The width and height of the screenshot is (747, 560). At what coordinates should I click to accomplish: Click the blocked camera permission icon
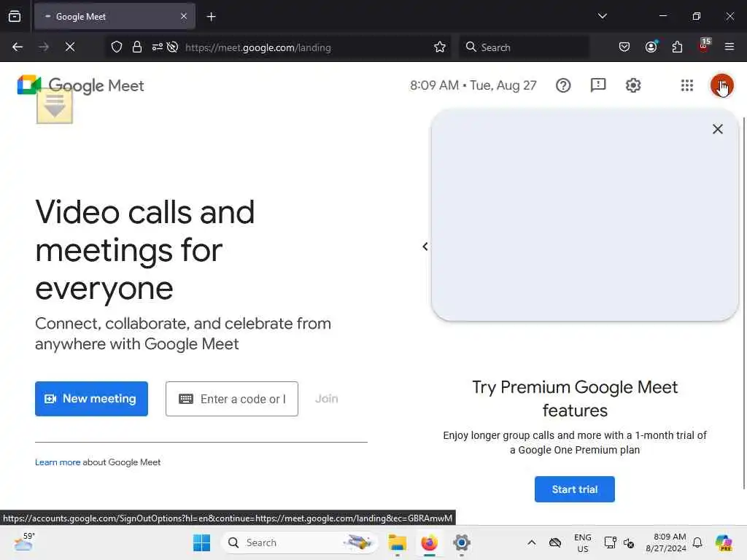point(172,47)
